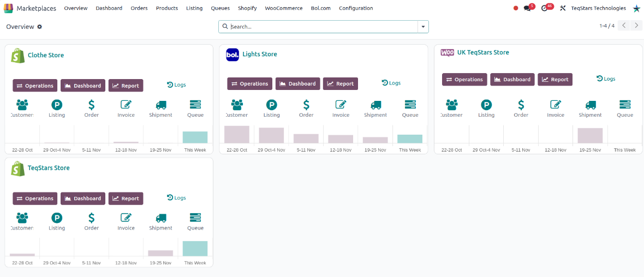Click Operations button in TeqStars Store card
Image resolution: width=644 pixels, height=277 pixels.
pos(35,198)
